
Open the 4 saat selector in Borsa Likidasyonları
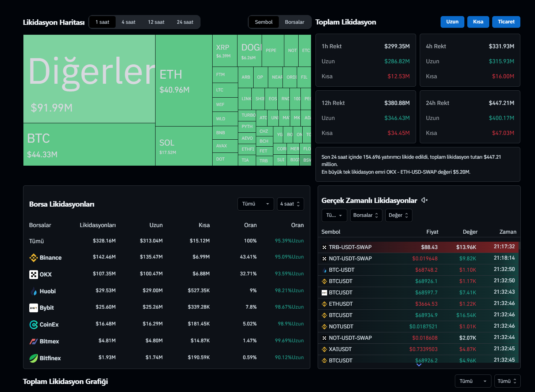pyautogui.click(x=290, y=204)
